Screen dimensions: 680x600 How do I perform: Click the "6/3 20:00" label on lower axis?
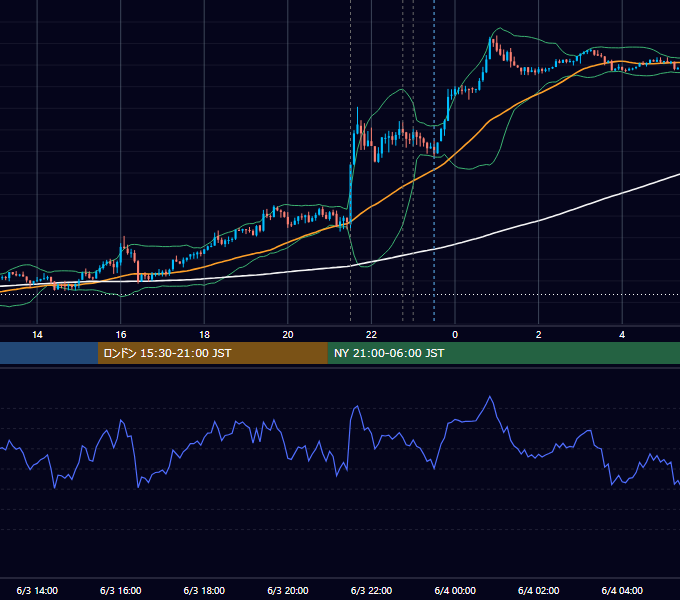point(288,590)
